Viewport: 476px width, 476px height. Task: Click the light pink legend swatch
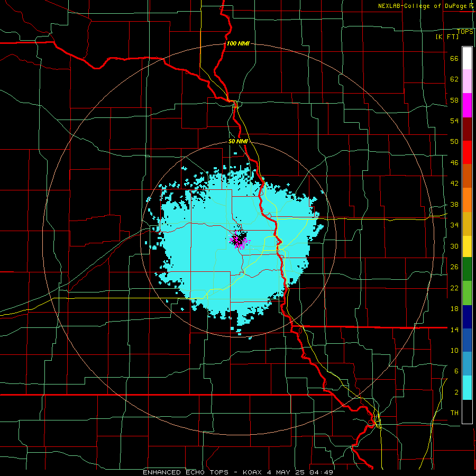pyautogui.click(x=467, y=81)
